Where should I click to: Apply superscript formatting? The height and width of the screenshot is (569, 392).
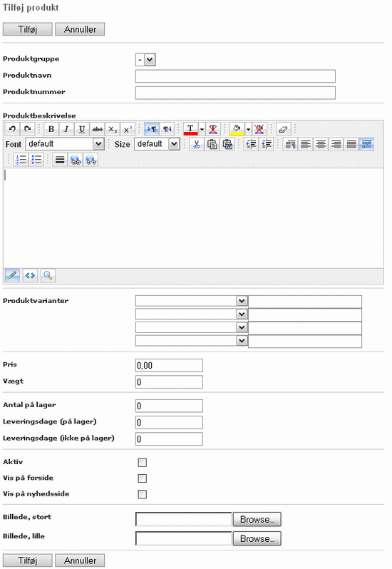pos(128,129)
